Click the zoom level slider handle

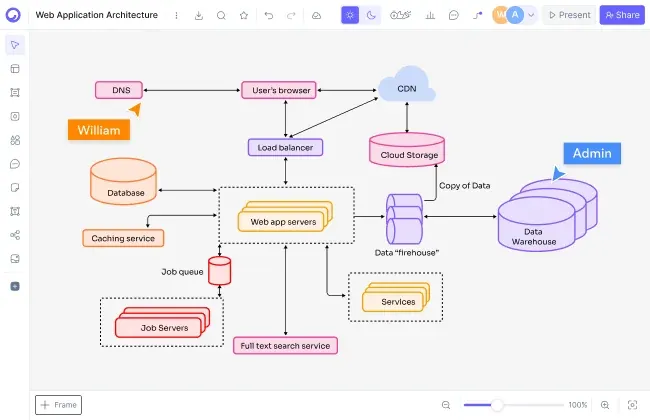pos(497,405)
